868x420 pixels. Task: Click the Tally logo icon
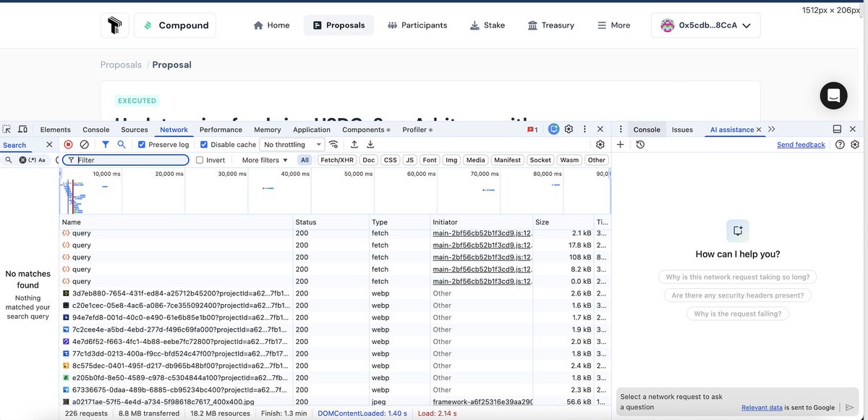[115, 25]
